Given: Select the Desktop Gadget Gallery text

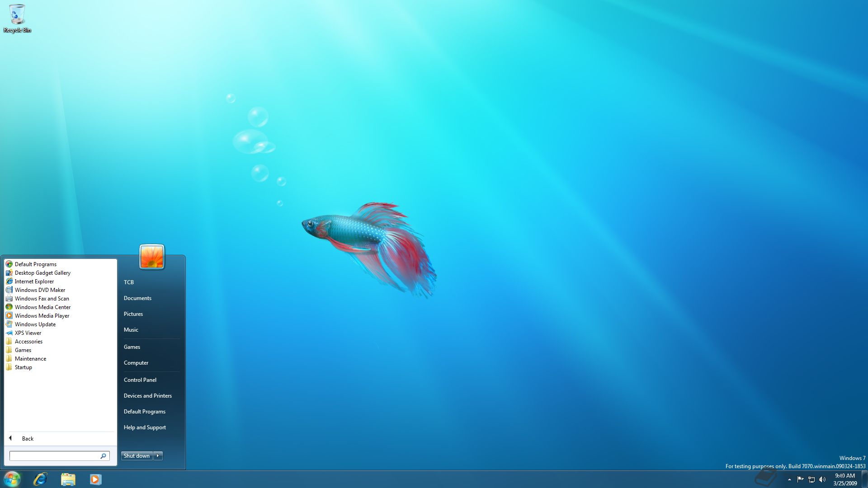Looking at the screenshot, I should pyautogui.click(x=42, y=273).
